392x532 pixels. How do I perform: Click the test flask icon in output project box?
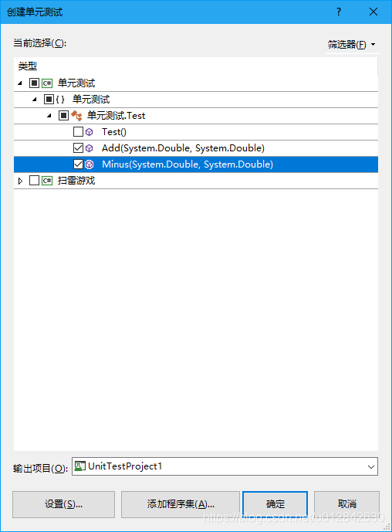tap(79, 466)
